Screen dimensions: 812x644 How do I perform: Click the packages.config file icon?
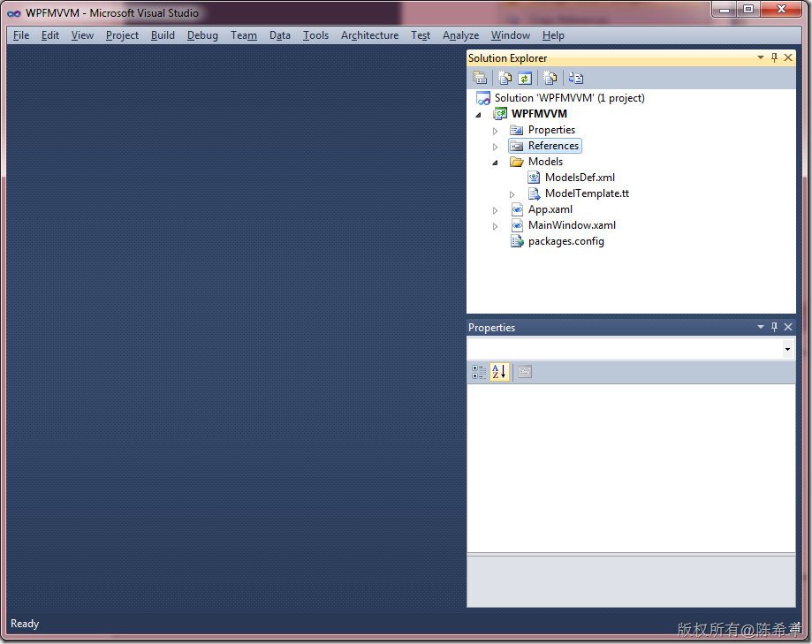517,240
